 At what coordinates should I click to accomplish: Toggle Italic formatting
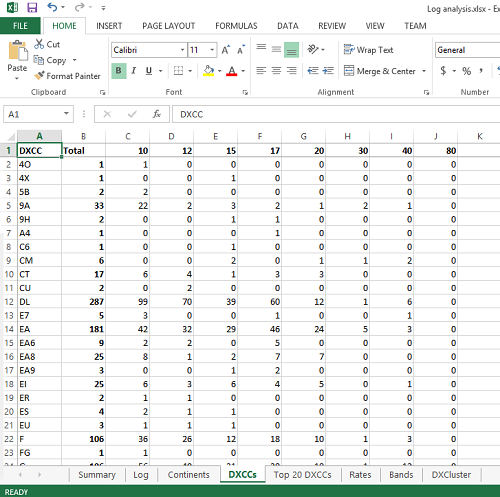134,71
